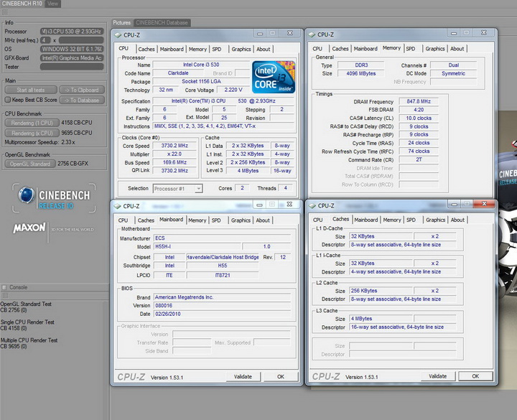Toggle the Console panel checkbox

click(x=4, y=287)
